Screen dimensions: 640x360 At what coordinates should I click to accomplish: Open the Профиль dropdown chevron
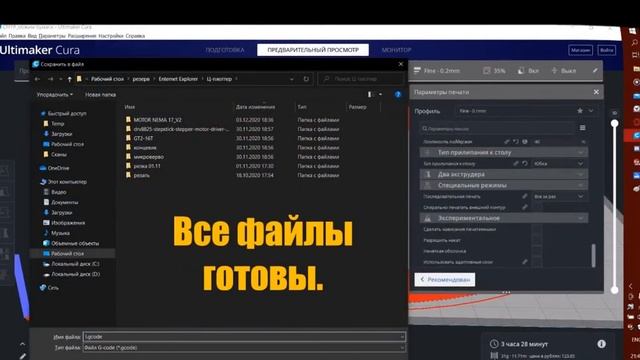click(x=591, y=111)
